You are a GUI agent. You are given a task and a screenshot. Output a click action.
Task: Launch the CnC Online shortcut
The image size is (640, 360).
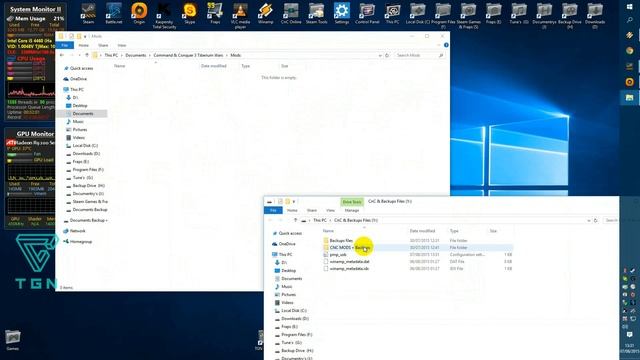tap(291, 13)
